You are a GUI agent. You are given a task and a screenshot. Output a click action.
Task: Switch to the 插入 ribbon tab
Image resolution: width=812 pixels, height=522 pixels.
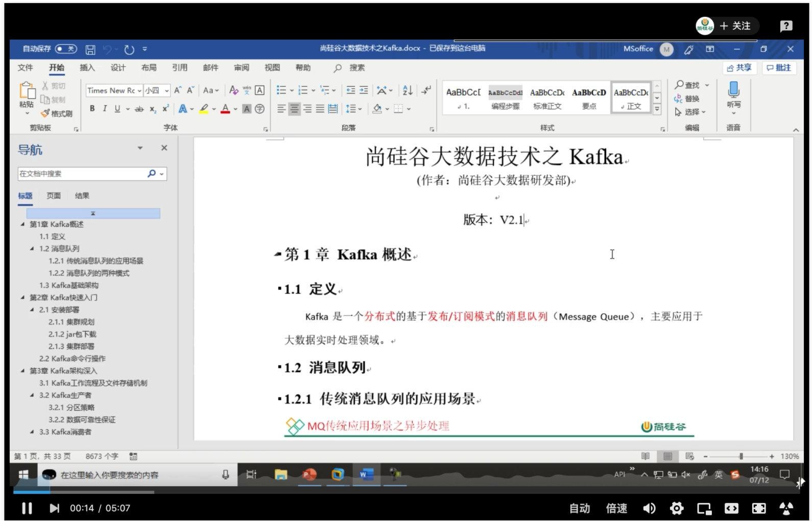tap(87, 68)
